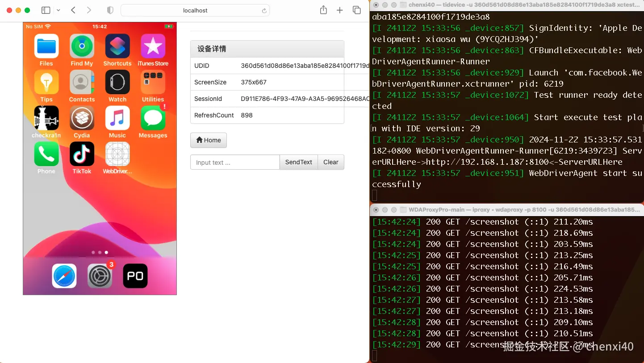This screenshot has width=644, height=363.
Task: Open the Tips app
Action: pyautogui.click(x=46, y=82)
